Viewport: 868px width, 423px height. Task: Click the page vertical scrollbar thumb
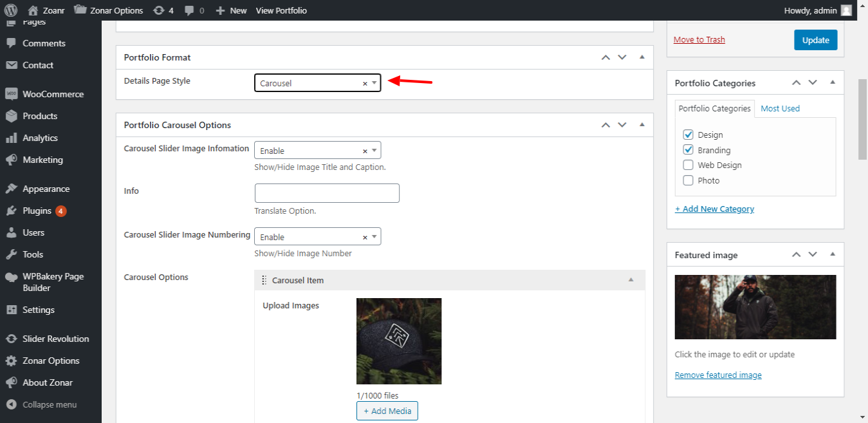click(862, 120)
